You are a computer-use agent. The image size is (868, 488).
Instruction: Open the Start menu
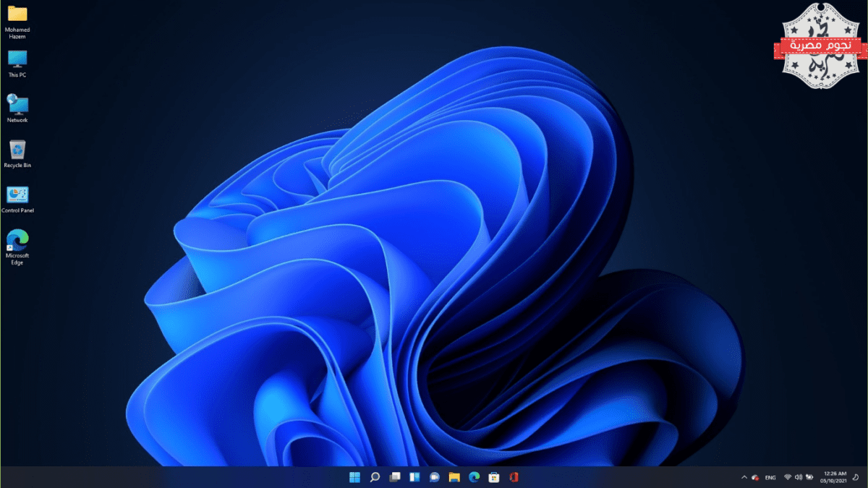click(x=355, y=477)
